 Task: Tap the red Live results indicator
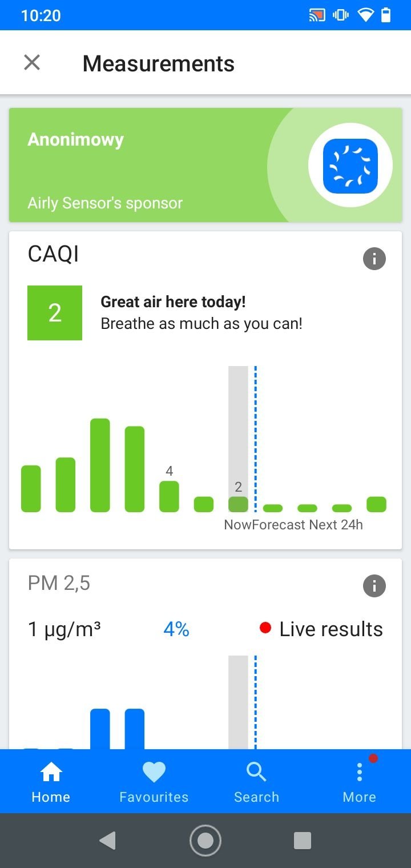click(265, 628)
